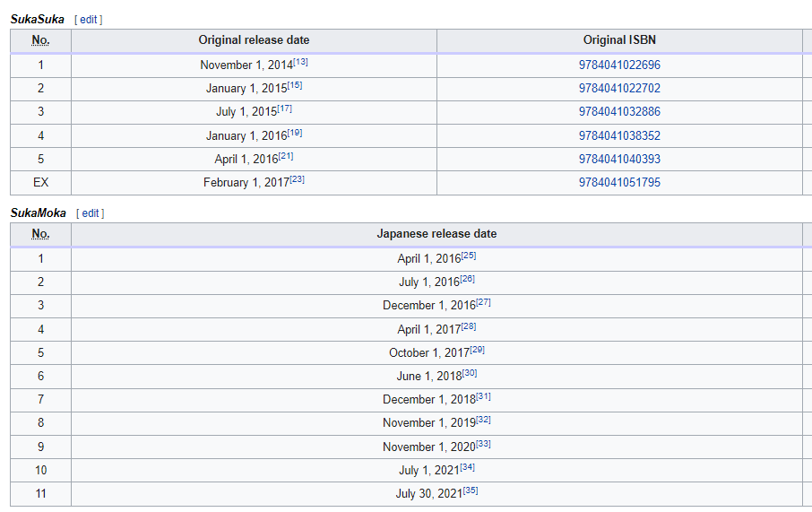Open ISBN 9784041051795 link

pos(619,182)
